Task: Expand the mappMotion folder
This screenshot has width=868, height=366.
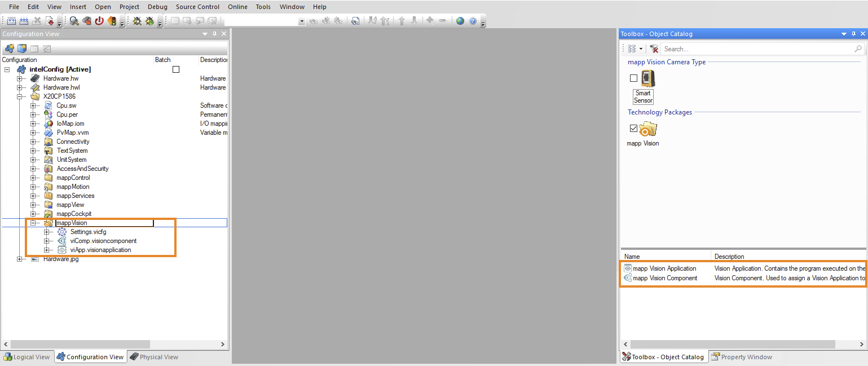Action: pos(33,187)
